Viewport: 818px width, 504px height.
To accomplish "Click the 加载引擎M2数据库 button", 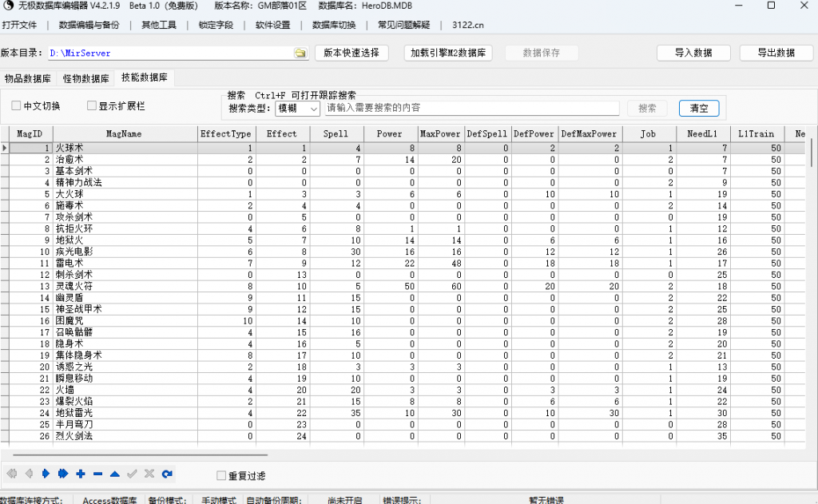I will (x=447, y=54).
